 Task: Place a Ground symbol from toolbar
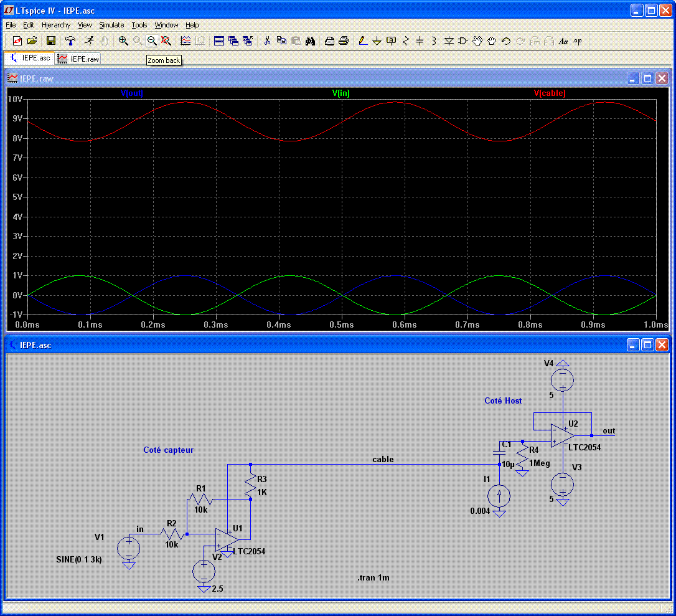coord(377,41)
